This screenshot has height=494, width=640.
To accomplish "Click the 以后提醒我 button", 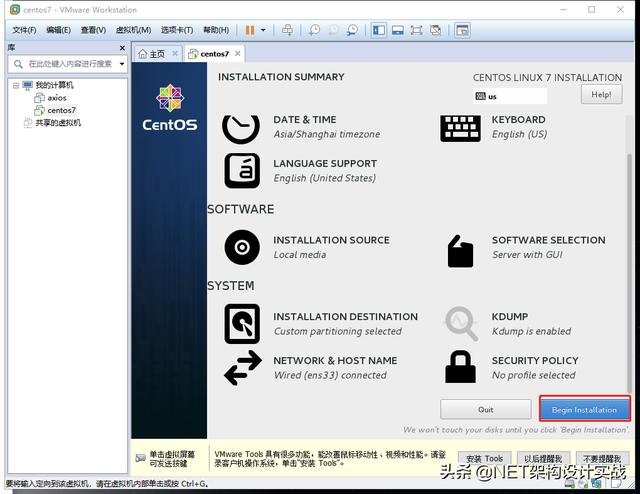I will click(x=543, y=459).
